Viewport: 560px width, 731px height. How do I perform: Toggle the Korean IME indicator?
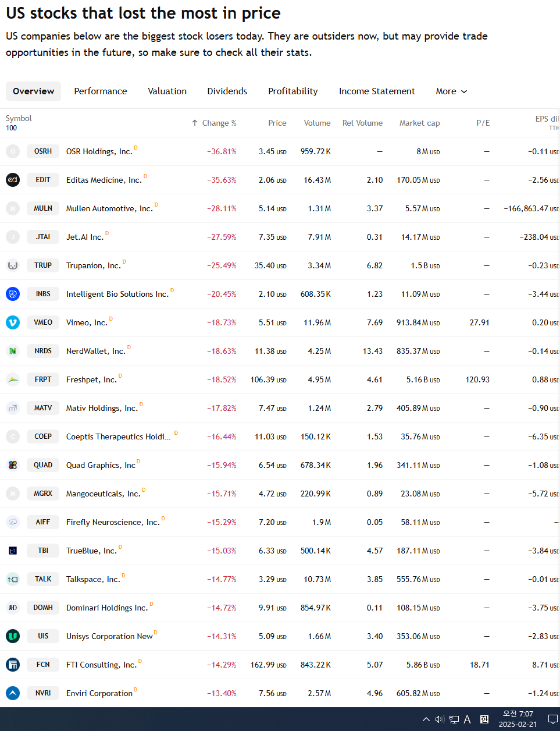tap(484, 719)
